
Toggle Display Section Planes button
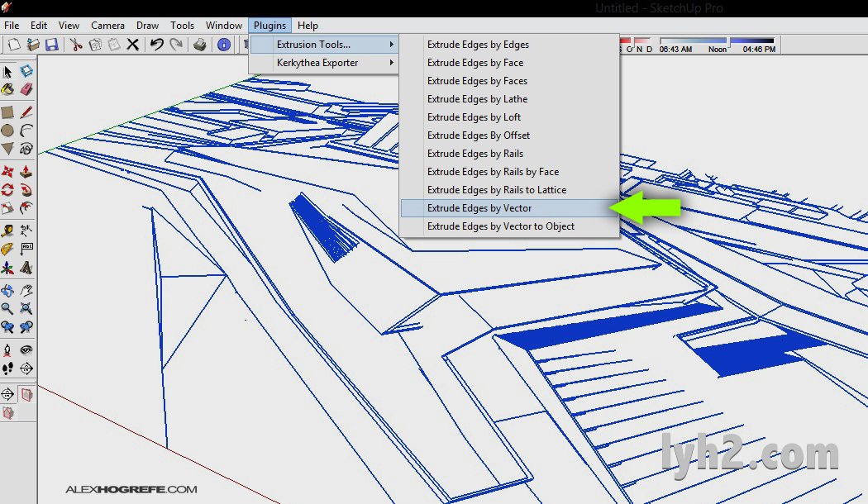coord(26,394)
